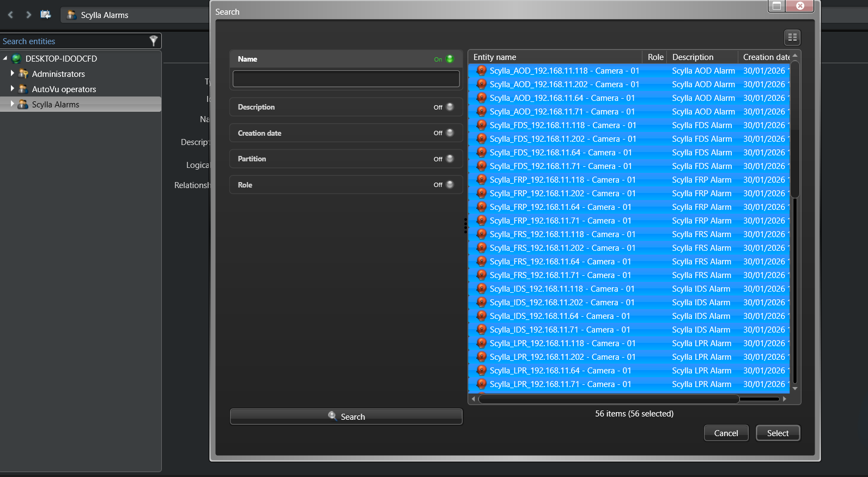The width and height of the screenshot is (868, 477).
Task: Click the Name filter text field
Action: [x=346, y=79]
